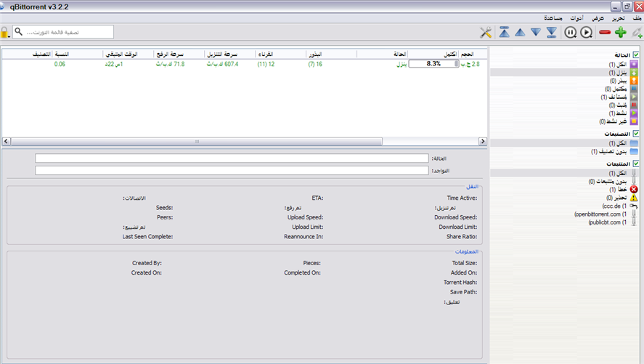Toggle the المتتبعات trackers checkbox
The image size is (644, 364).
636,164
